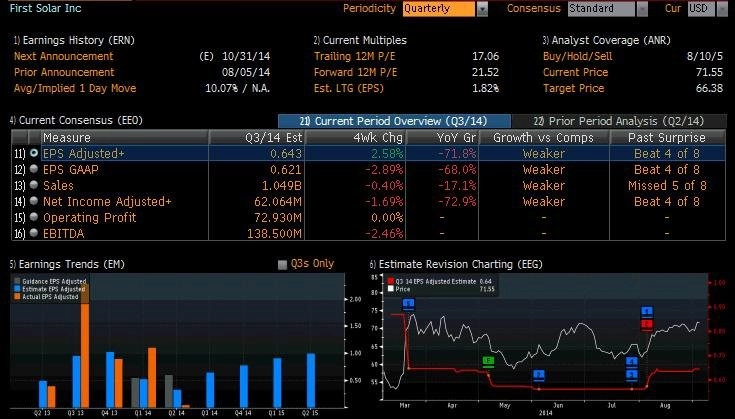This screenshot has height=419, width=735.
Task: Click the green E marker on revision chart
Action: [488, 360]
